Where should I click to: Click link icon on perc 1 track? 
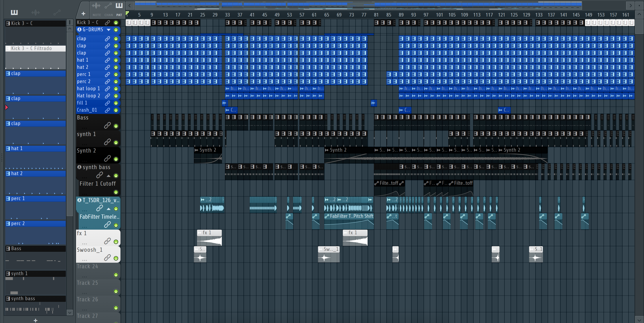point(107,74)
